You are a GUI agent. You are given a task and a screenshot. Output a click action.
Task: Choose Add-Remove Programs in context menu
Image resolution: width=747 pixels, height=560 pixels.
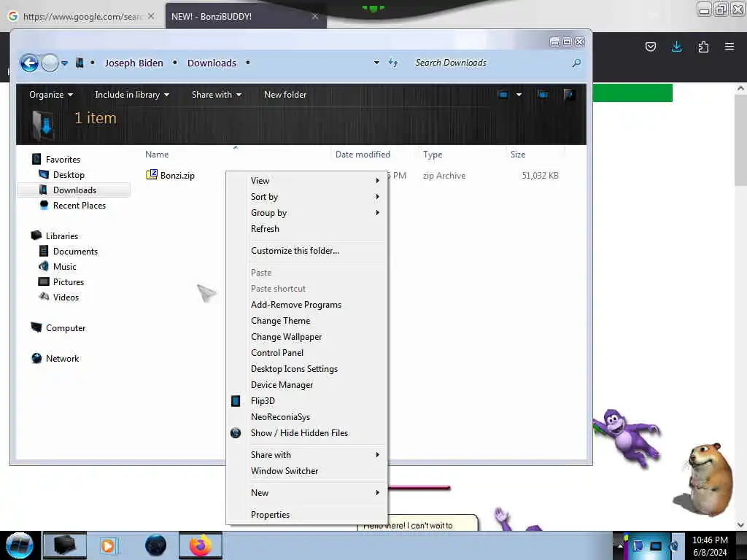pyautogui.click(x=307, y=304)
